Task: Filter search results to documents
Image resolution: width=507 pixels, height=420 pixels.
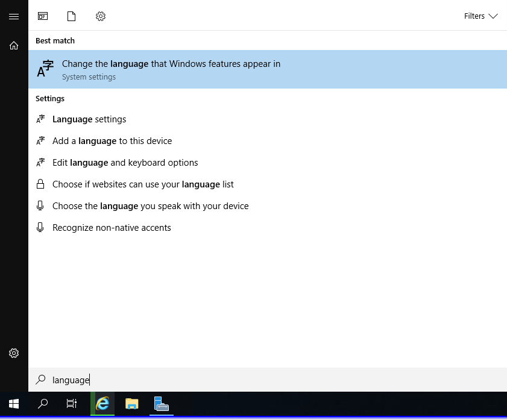Action: pyautogui.click(x=71, y=16)
